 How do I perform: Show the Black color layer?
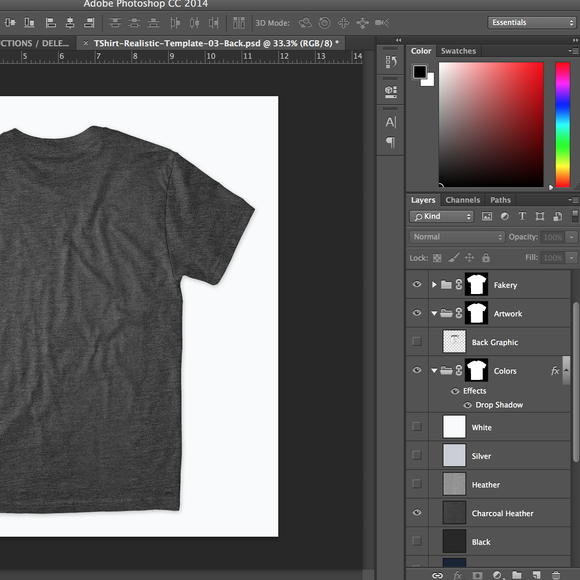click(x=417, y=541)
